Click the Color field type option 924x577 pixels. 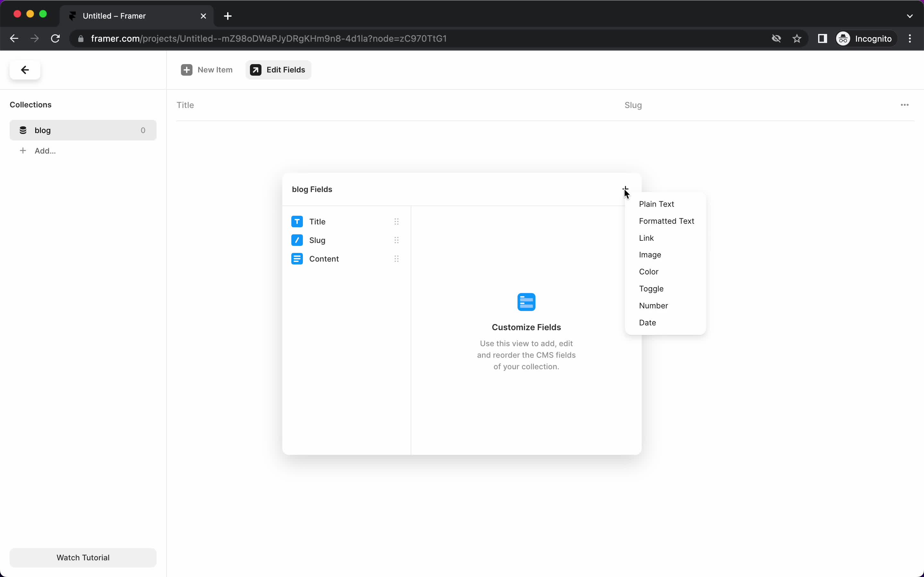coord(649,271)
